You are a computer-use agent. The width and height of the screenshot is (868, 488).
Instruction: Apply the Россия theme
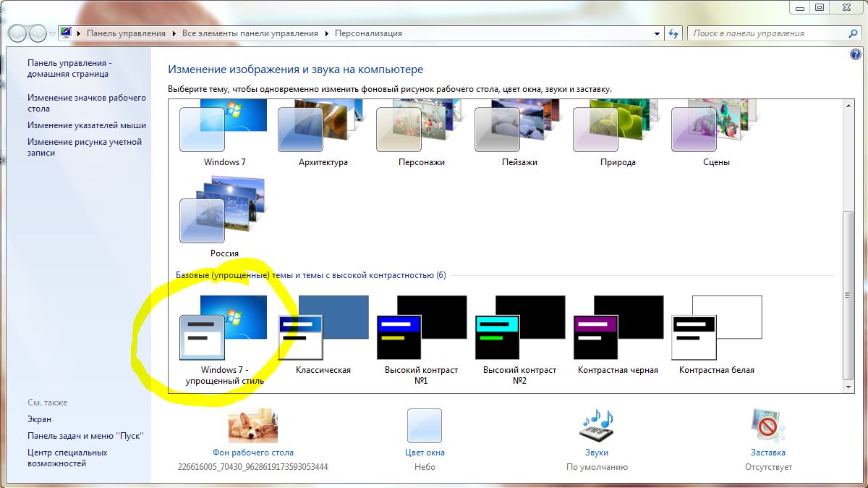224,217
